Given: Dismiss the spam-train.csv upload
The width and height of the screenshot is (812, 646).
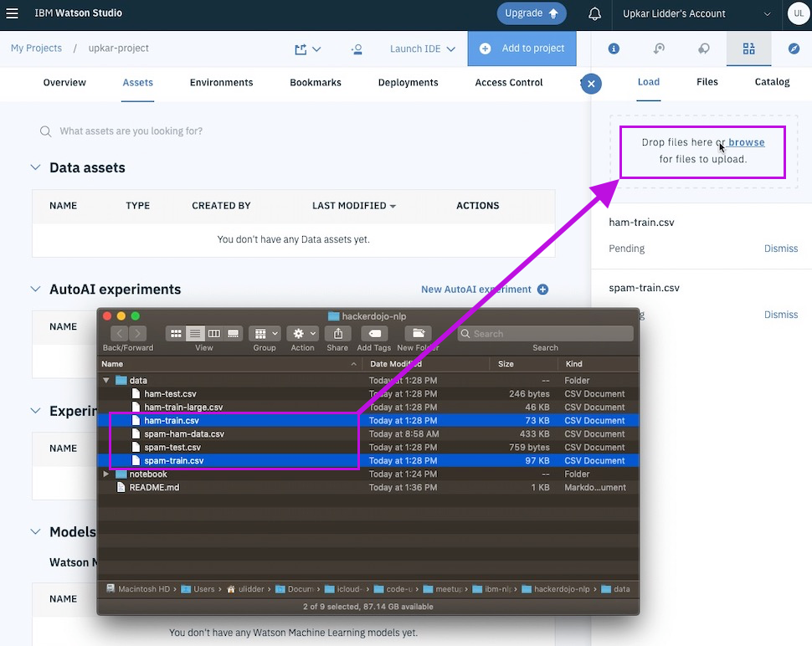Looking at the screenshot, I should coord(781,315).
